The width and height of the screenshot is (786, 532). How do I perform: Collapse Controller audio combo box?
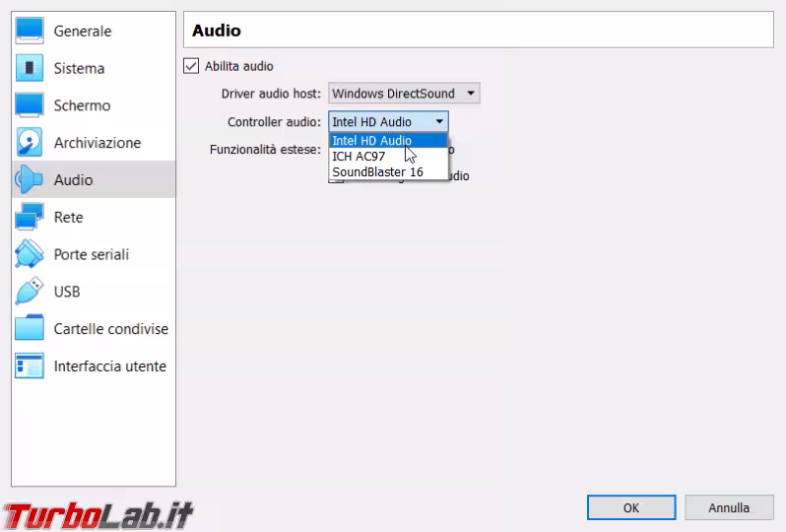point(388,121)
